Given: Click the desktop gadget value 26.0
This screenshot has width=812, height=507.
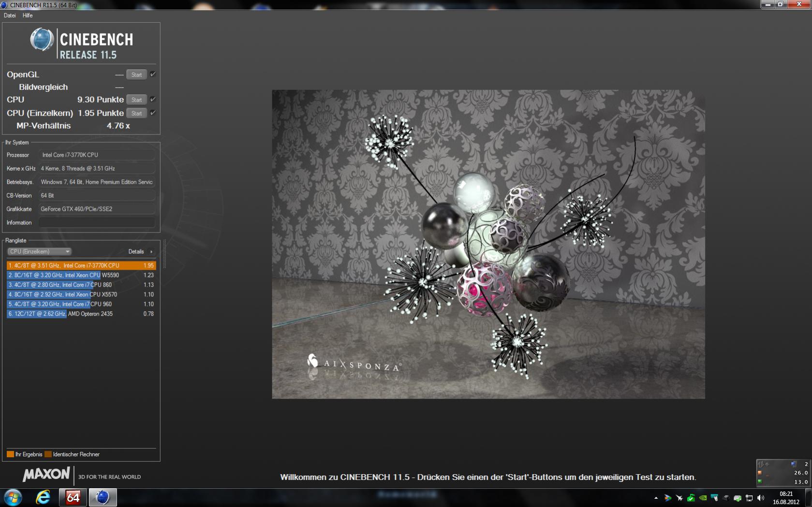Looking at the screenshot, I should pos(801,473).
